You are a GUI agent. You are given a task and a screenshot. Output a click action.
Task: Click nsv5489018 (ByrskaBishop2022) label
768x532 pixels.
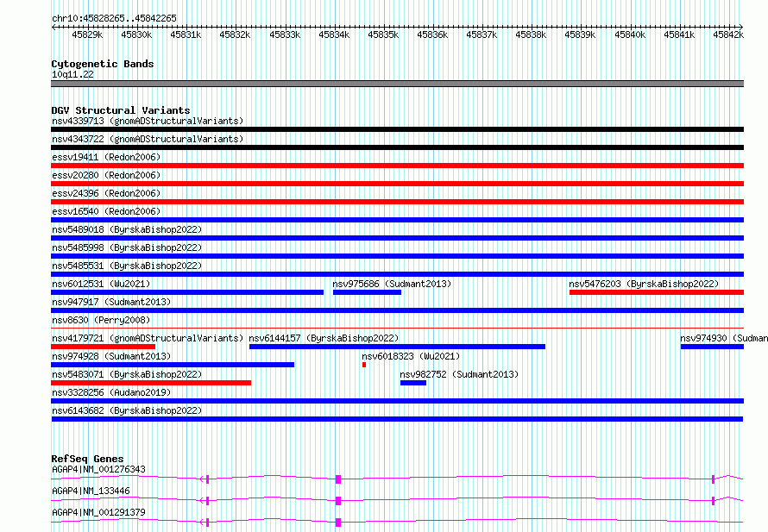pos(127,229)
